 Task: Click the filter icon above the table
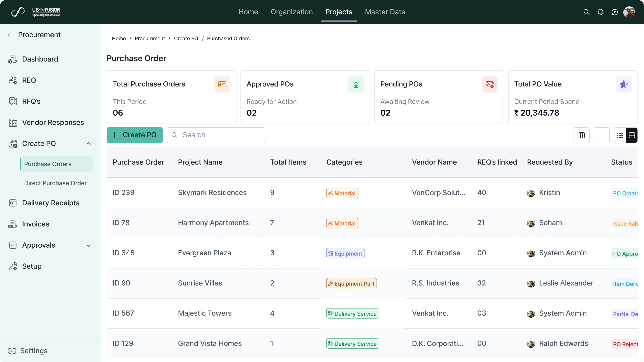(x=602, y=135)
